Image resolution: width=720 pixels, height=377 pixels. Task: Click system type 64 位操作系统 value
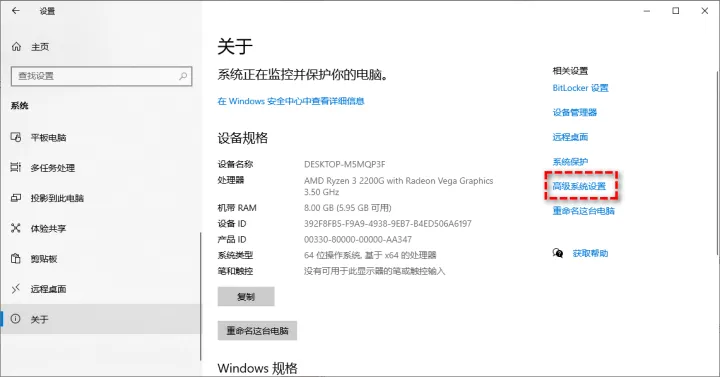point(370,255)
